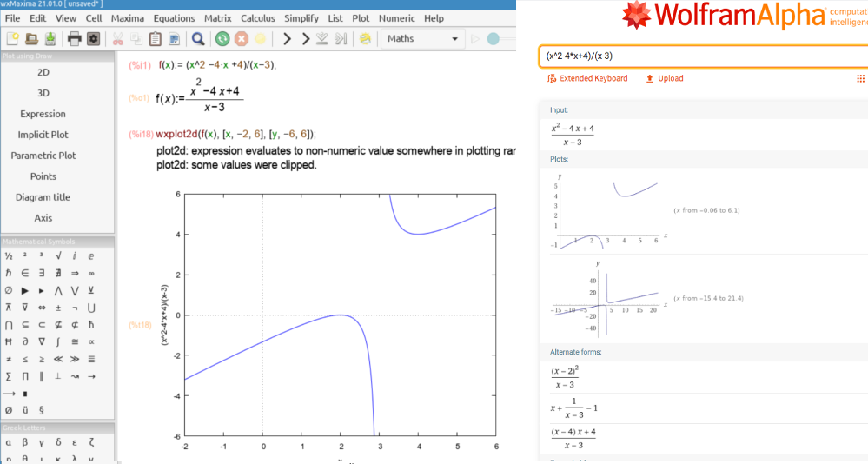Open the Maths cell style dropdown

click(x=421, y=39)
